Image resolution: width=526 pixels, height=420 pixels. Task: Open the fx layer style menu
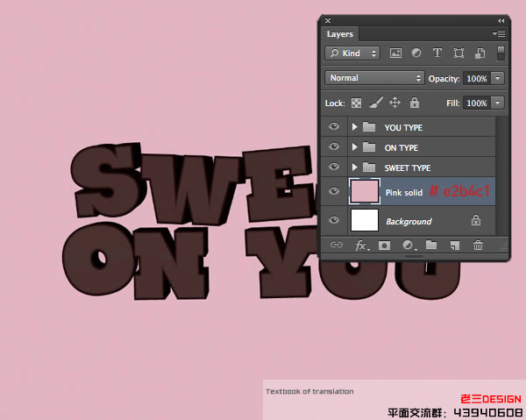click(x=360, y=246)
